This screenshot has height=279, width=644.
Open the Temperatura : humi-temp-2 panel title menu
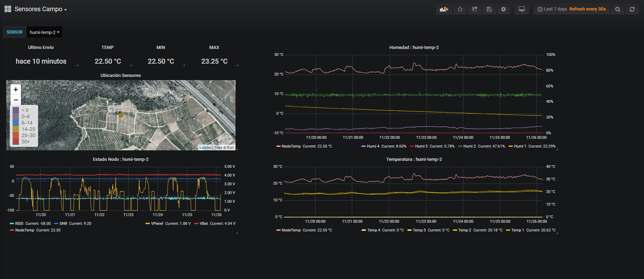414,159
